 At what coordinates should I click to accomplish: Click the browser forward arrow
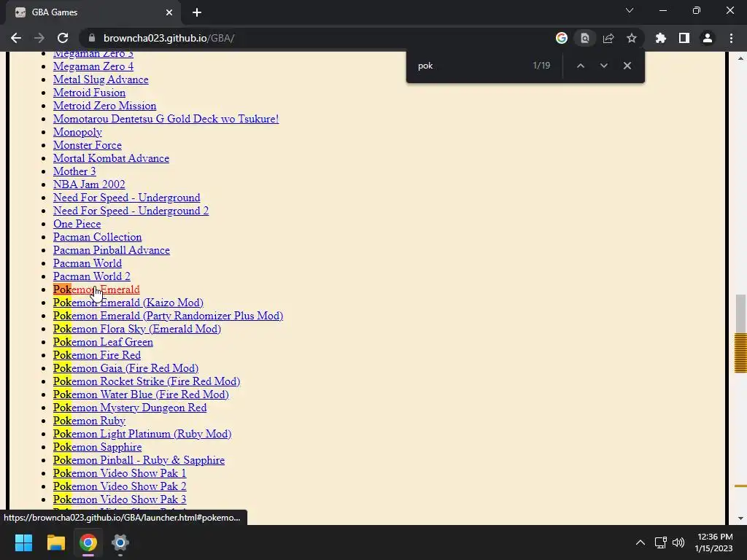39,38
